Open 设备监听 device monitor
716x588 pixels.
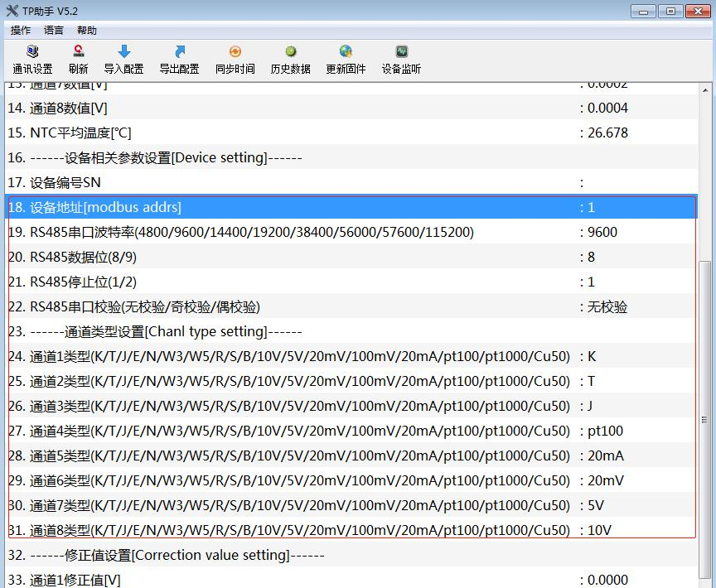(401, 59)
